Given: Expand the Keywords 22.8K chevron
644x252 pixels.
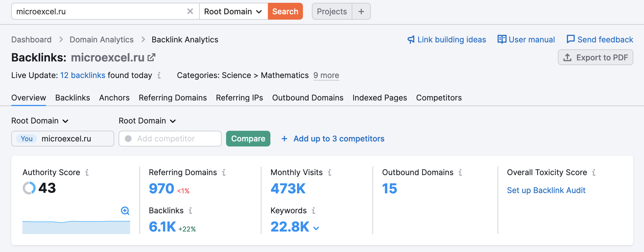Looking at the screenshot, I should [316, 228].
